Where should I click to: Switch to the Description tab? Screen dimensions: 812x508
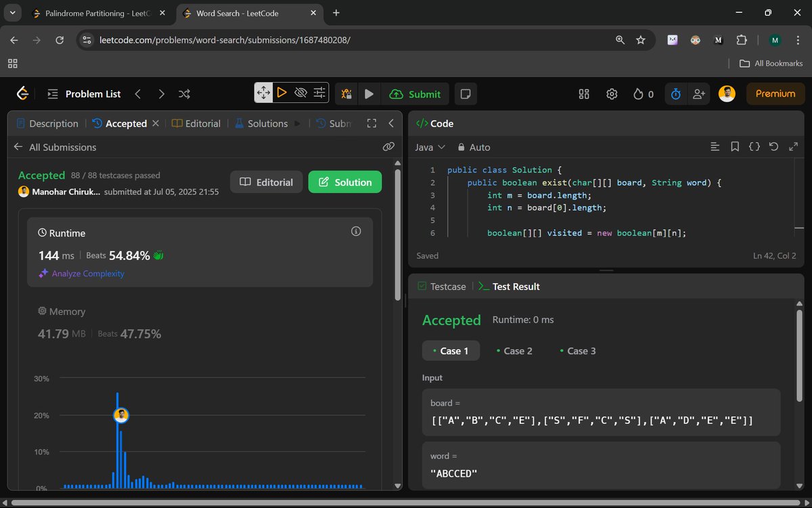[47, 123]
